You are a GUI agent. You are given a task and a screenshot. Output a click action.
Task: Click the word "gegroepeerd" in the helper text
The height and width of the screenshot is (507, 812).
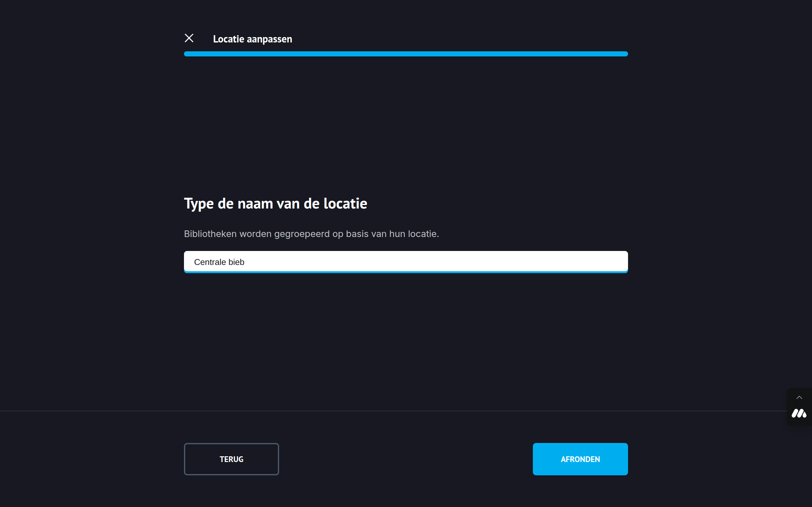pos(302,234)
